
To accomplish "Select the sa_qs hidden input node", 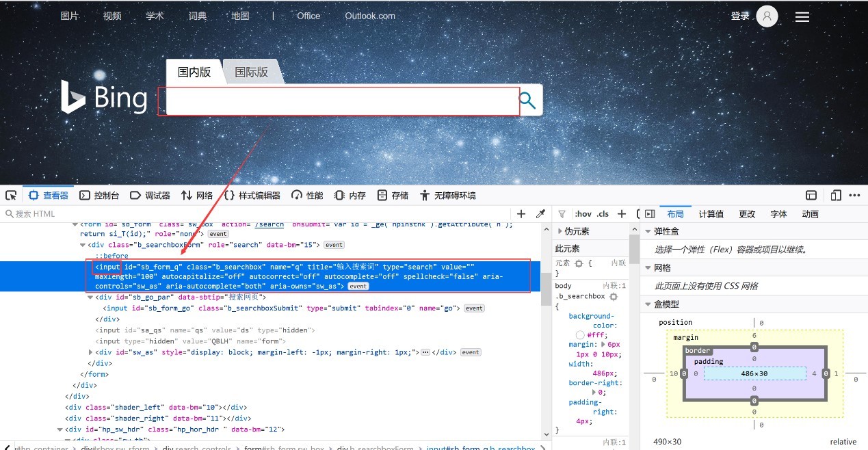I will [x=205, y=330].
